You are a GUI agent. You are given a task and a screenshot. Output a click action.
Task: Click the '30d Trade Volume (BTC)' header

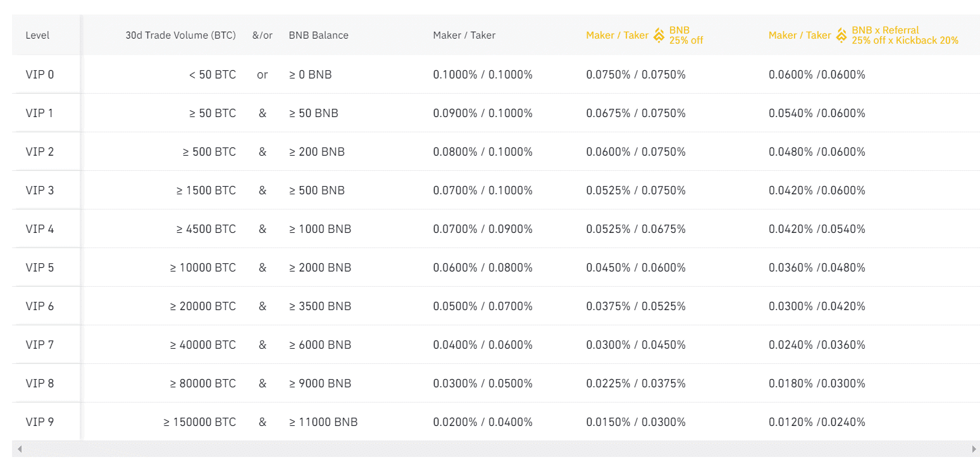pyautogui.click(x=180, y=35)
